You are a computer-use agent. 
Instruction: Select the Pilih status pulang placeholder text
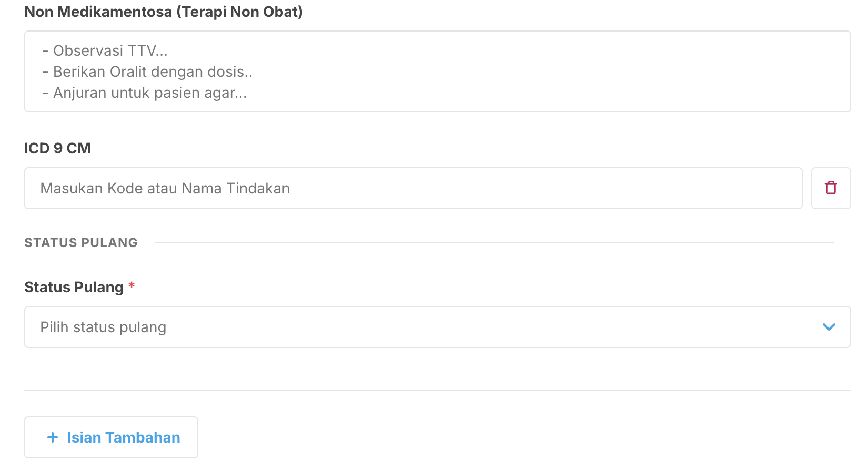(x=103, y=327)
